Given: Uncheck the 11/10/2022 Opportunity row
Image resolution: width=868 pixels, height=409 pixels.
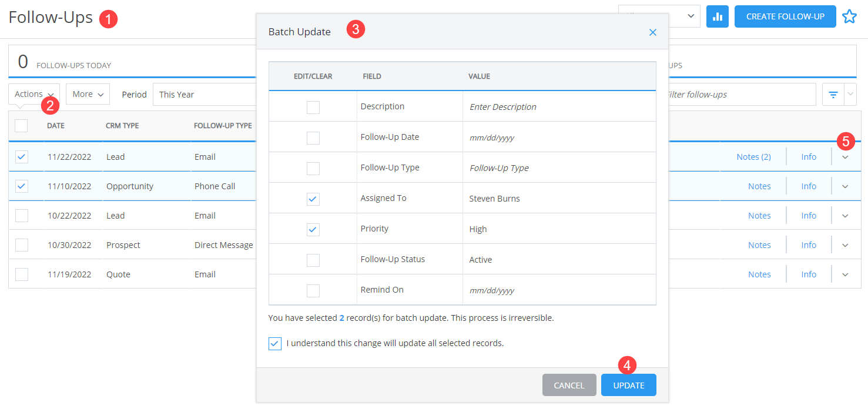Looking at the screenshot, I should pos(22,186).
